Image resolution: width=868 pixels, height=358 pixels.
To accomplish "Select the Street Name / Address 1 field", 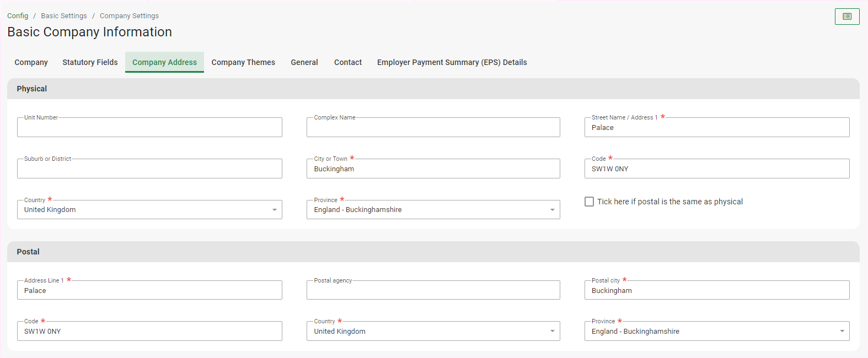I will pos(716,128).
